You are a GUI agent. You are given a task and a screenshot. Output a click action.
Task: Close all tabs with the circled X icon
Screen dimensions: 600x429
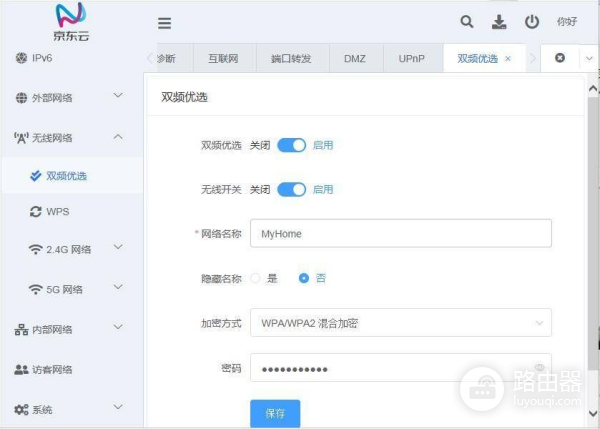coord(560,58)
